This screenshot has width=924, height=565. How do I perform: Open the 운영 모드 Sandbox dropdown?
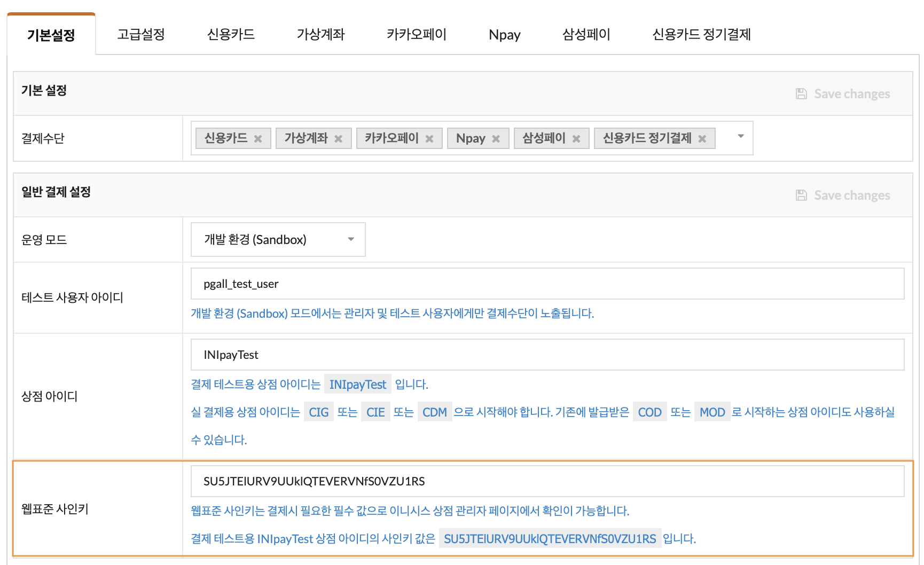(x=278, y=239)
